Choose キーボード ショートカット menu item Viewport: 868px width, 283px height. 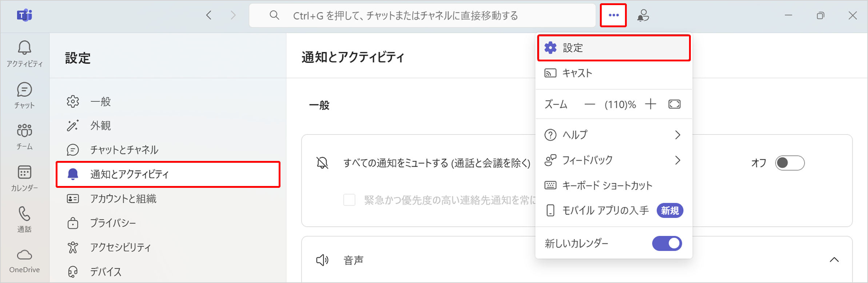607,186
